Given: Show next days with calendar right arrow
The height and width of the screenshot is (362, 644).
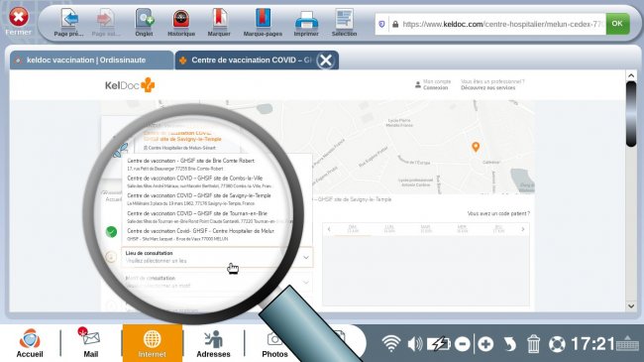Looking at the screenshot, I should pyautogui.click(x=523, y=229).
